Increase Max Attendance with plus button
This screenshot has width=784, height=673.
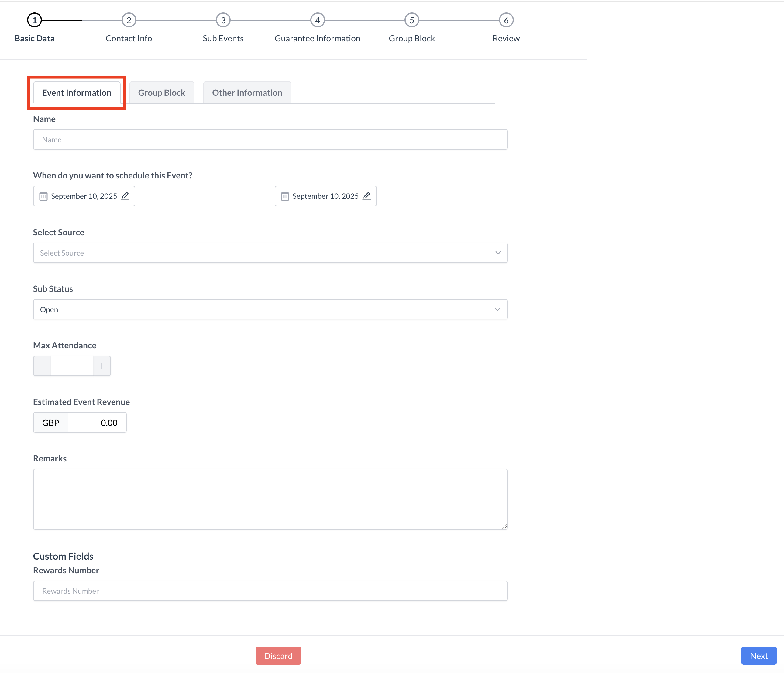click(x=102, y=366)
